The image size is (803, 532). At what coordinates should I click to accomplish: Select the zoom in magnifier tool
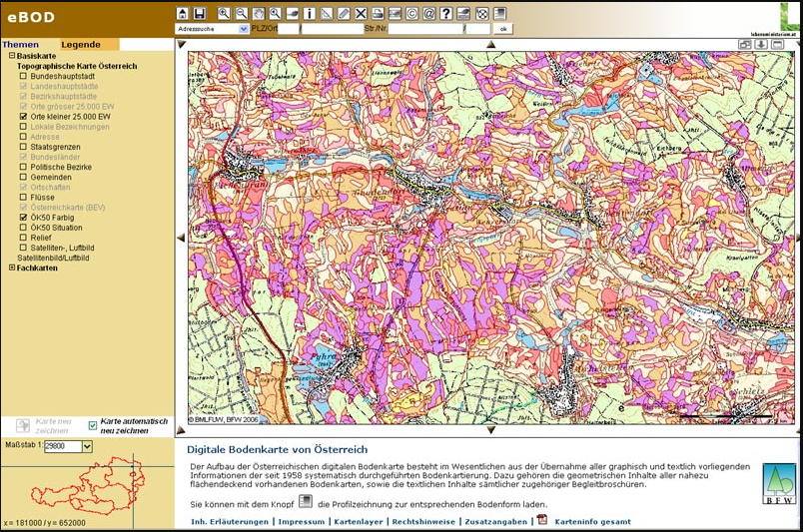224,13
